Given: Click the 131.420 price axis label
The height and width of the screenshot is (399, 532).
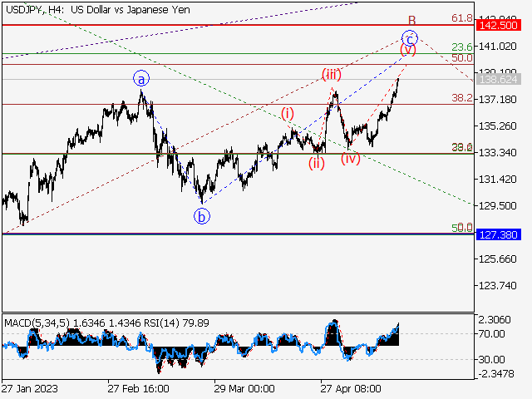Looking at the screenshot, I should coord(497,180).
